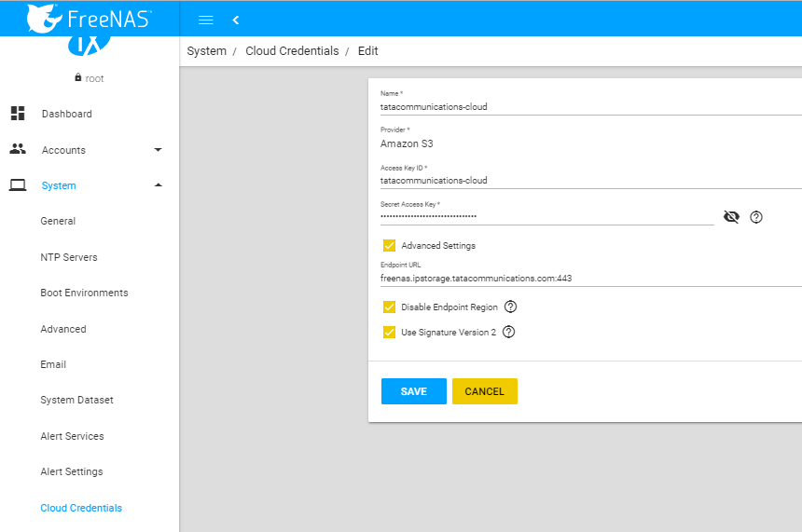Open help for Disable Endpoint Region

[x=510, y=307]
